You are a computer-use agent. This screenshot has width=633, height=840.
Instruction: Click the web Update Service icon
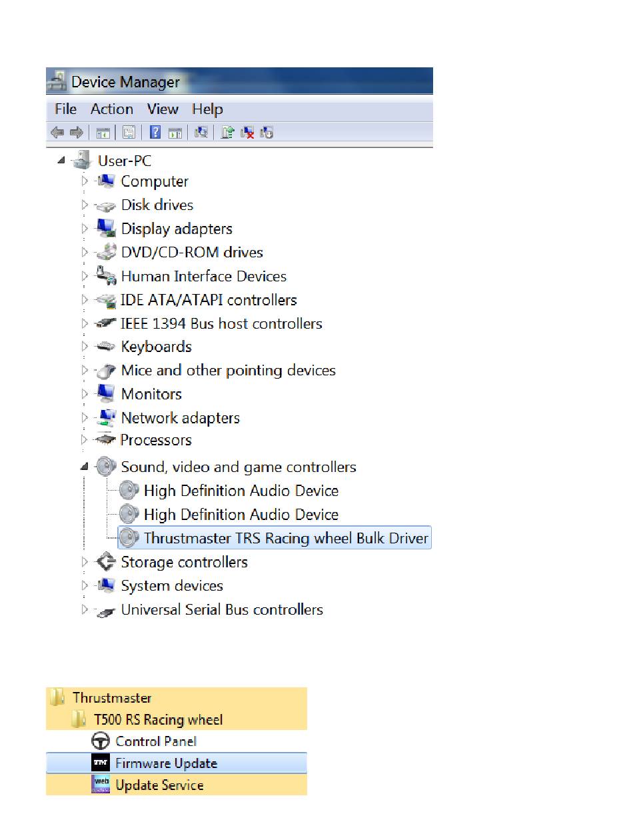point(100,785)
